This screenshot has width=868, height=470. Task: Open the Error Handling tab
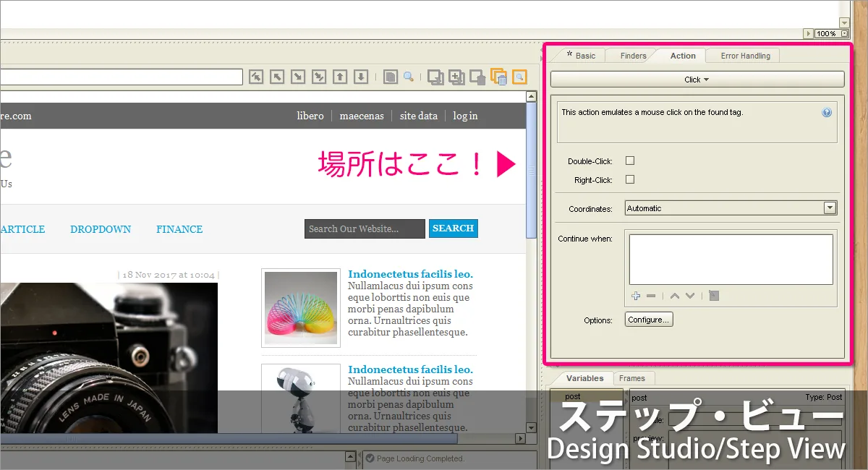click(745, 56)
